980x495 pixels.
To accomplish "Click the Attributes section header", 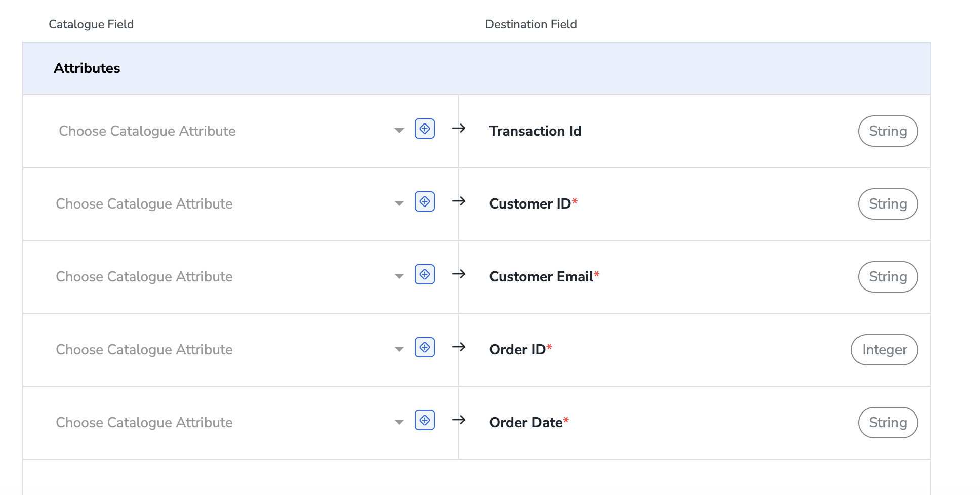I will tap(477, 68).
